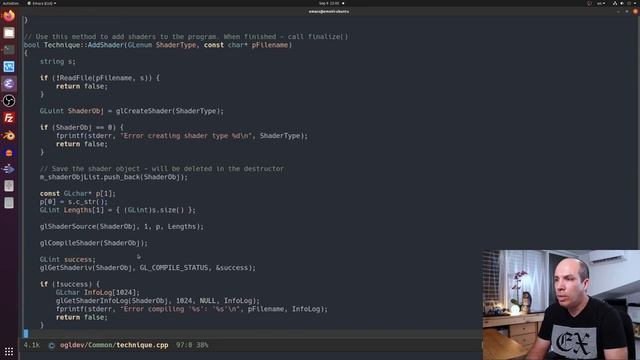Click the 38% scroll percentage in the modeline
640x360 pixels.
[x=202, y=345]
